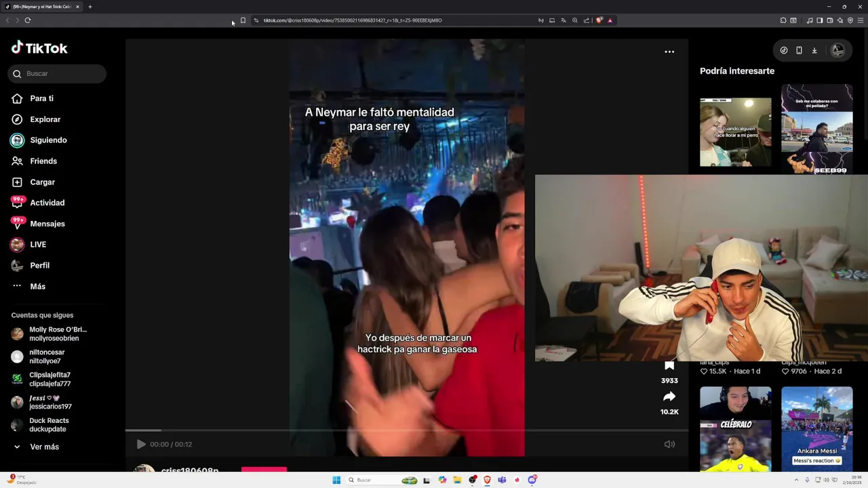Open the video three-dot options menu

click(x=669, y=52)
